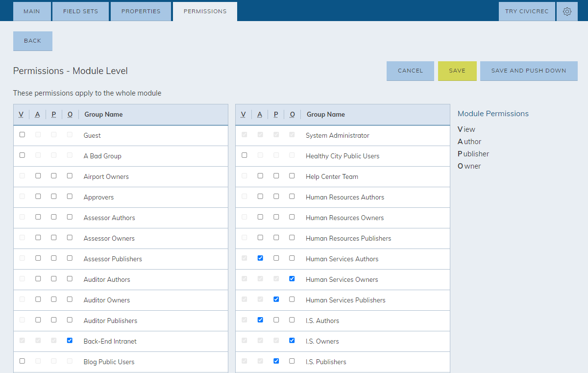588x373 pixels.
Task: Uncheck Publisher for Human Services Publishers
Action: click(276, 299)
